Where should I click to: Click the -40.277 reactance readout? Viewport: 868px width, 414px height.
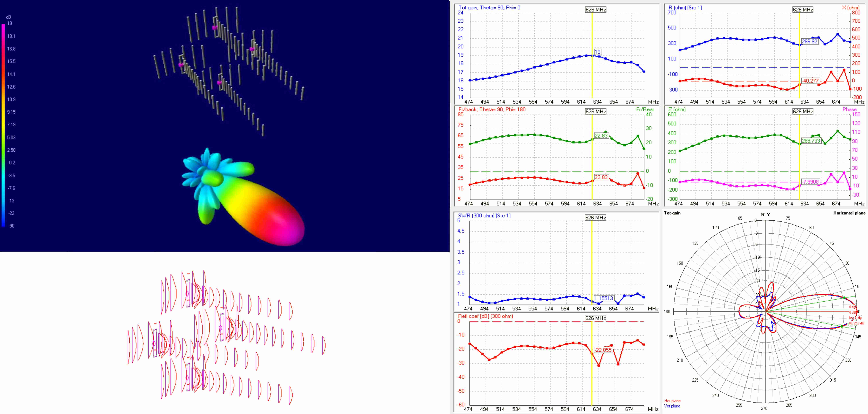(810, 81)
